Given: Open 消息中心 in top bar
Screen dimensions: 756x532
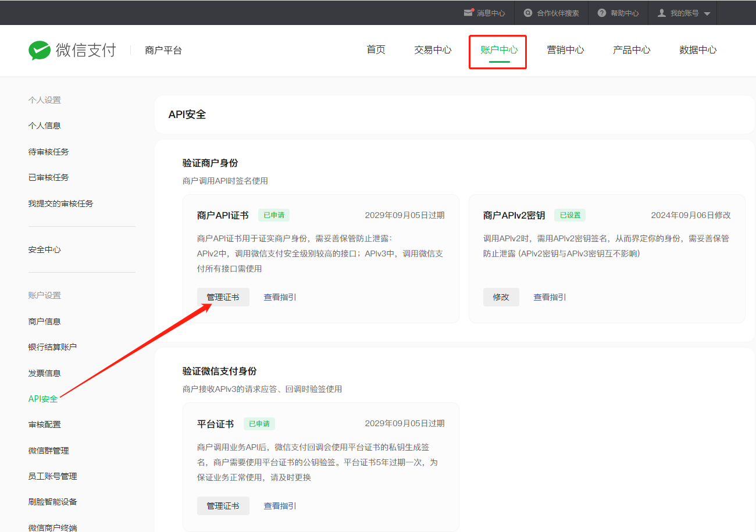Looking at the screenshot, I should point(491,13).
